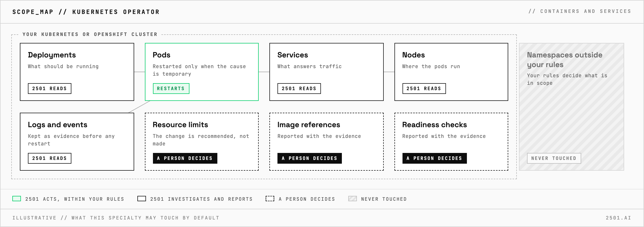The image size is (644, 227).
Task: Select the Deployments card title
Action: click(x=52, y=55)
